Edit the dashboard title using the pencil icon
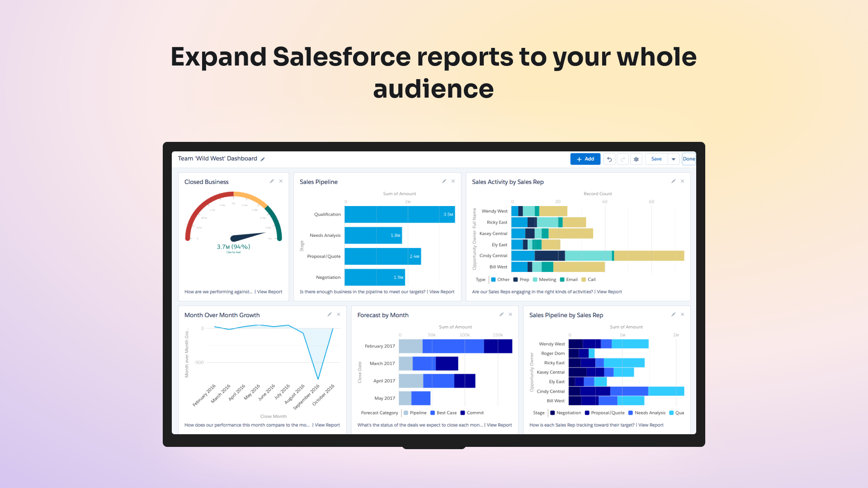This screenshot has width=868, height=488. [263, 159]
